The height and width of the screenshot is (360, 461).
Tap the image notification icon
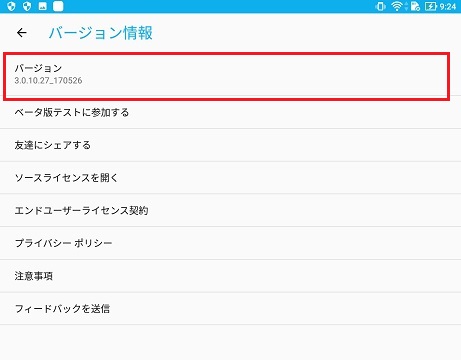[43, 6]
